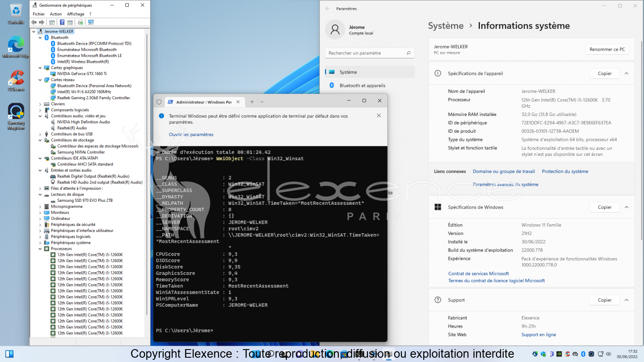
Task: Open the Affichage menu in Device Manager
Action: click(x=76, y=14)
